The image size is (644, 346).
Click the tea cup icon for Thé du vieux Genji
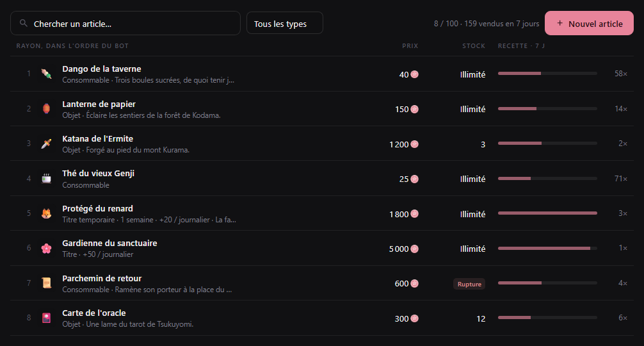pos(46,179)
